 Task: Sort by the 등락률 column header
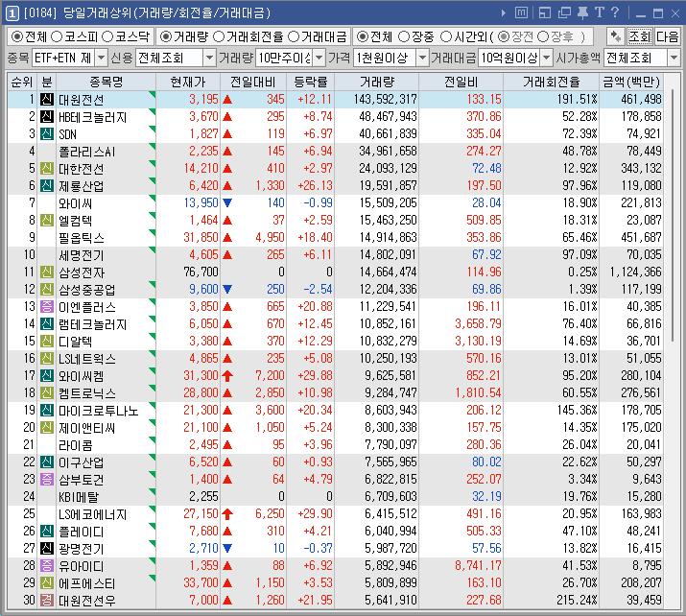[310, 82]
